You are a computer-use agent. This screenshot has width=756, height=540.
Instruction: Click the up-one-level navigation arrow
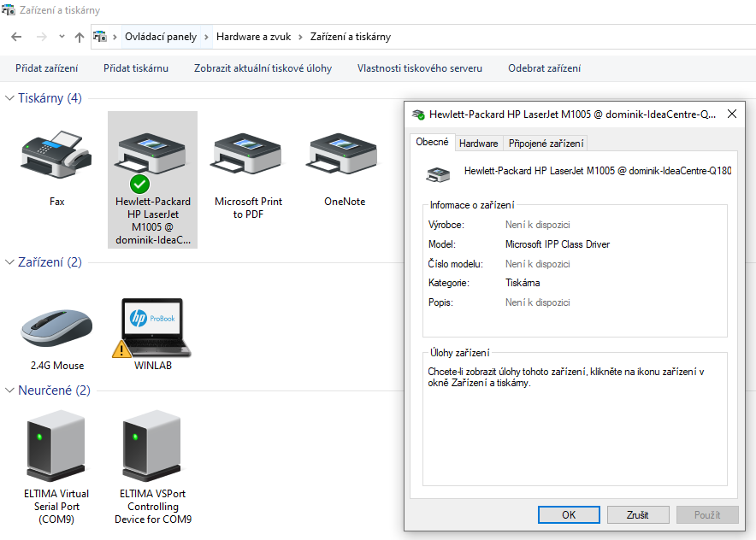[x=80, y=37]
